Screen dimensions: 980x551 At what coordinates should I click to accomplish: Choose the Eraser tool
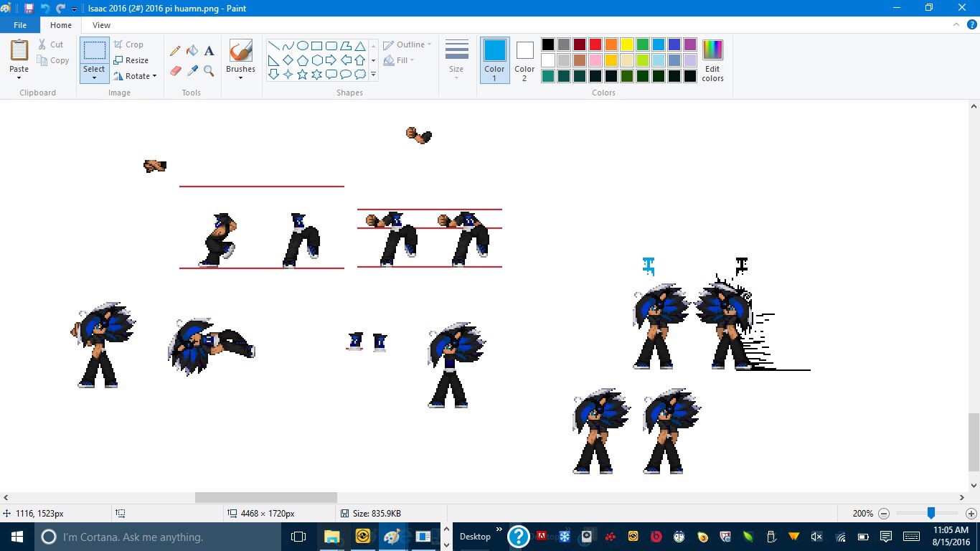point(175,71)
